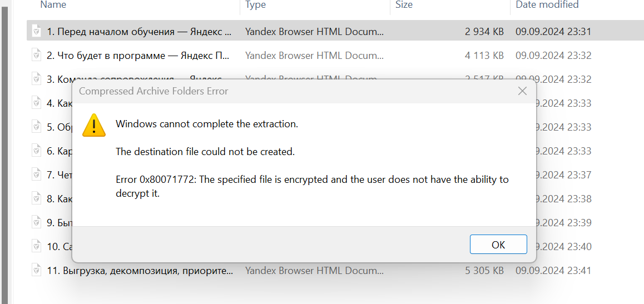
Task: Close the Compressed Archive Folders Error dialog
Action: pyautogui.click(x=522, y=91)
